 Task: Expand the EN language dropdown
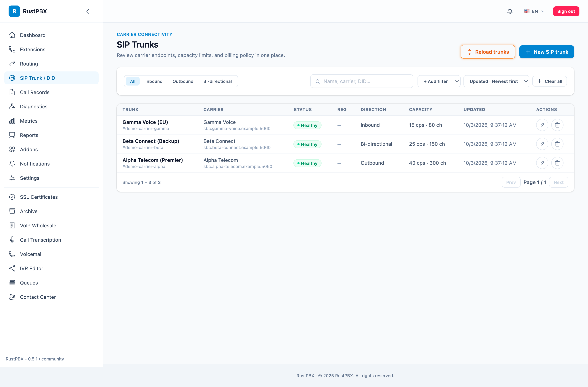pyautogui.click(x=534, y=11)
